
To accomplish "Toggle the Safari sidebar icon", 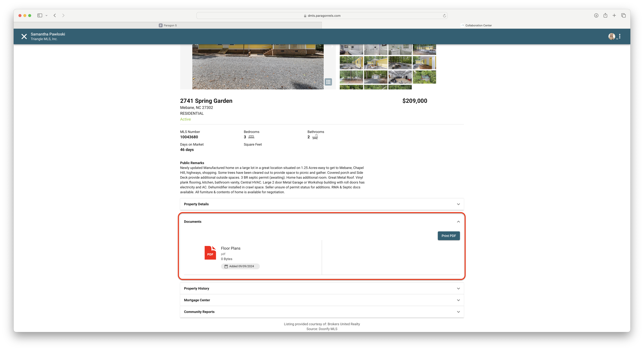I will pyautogui.click(x=40, y=15).
